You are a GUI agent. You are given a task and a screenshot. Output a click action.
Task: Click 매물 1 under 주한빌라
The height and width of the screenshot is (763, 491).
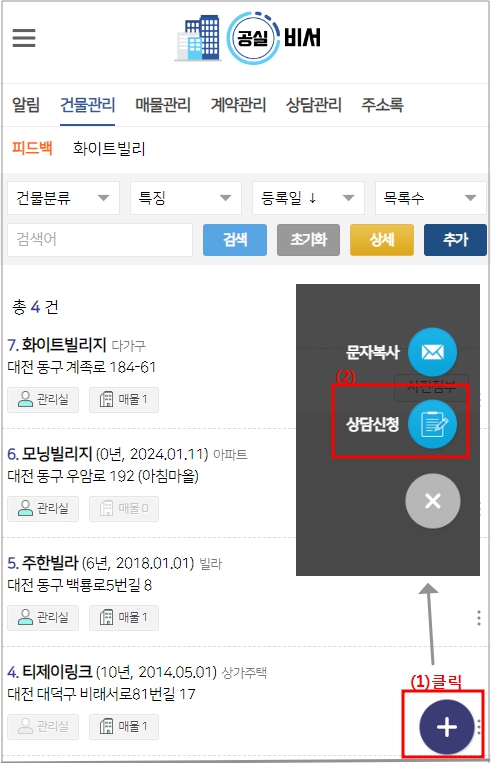coord(124,618)
